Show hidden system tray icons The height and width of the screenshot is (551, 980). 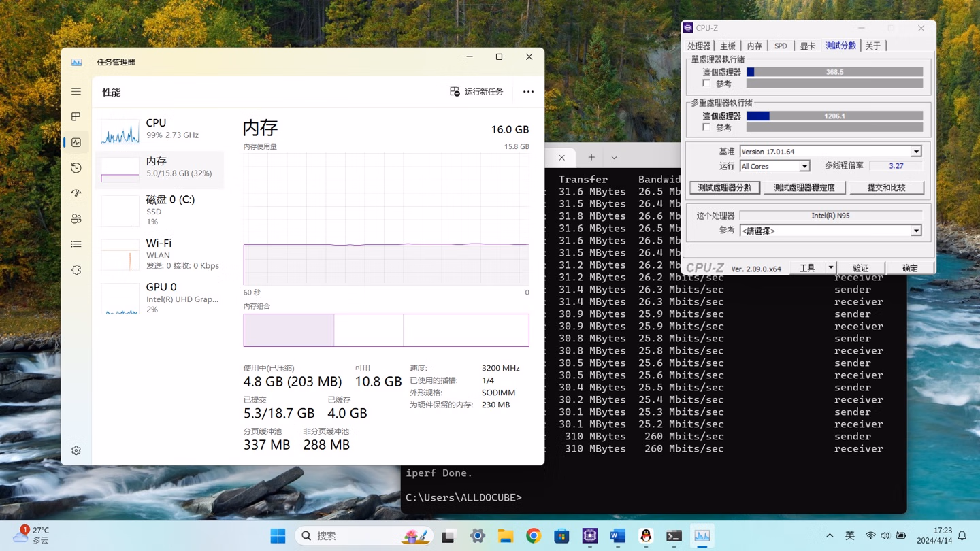(830, 536)
